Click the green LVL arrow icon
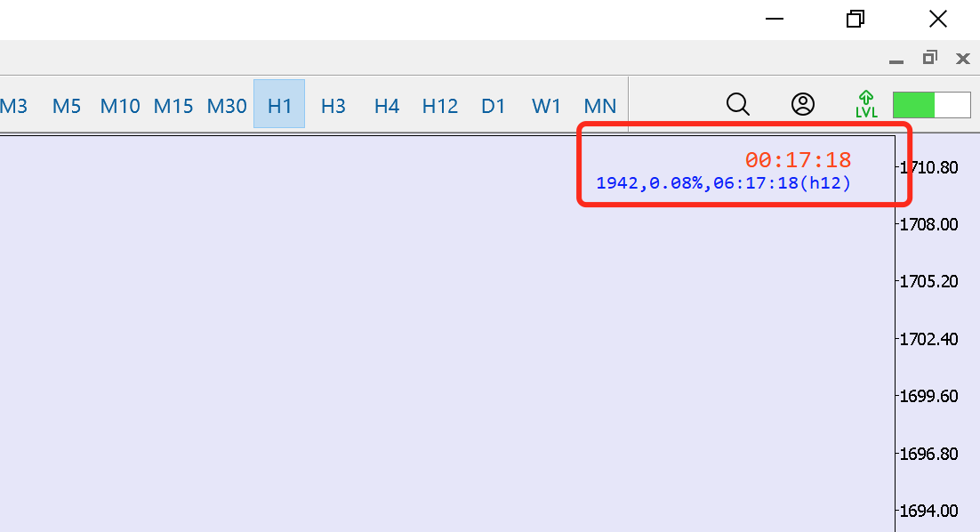Screen dimensions: 980x532 click(866, 104)
